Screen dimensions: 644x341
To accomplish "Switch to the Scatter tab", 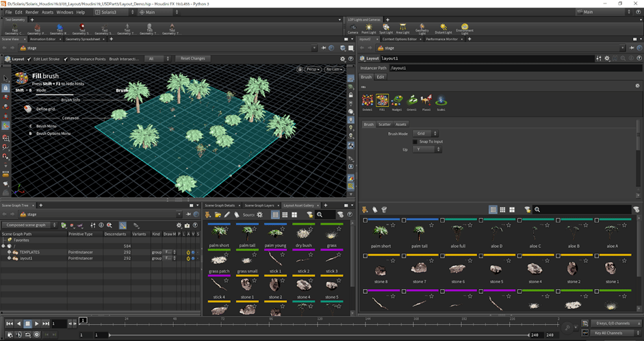I will pyautogui.click(x=385, y=124).
